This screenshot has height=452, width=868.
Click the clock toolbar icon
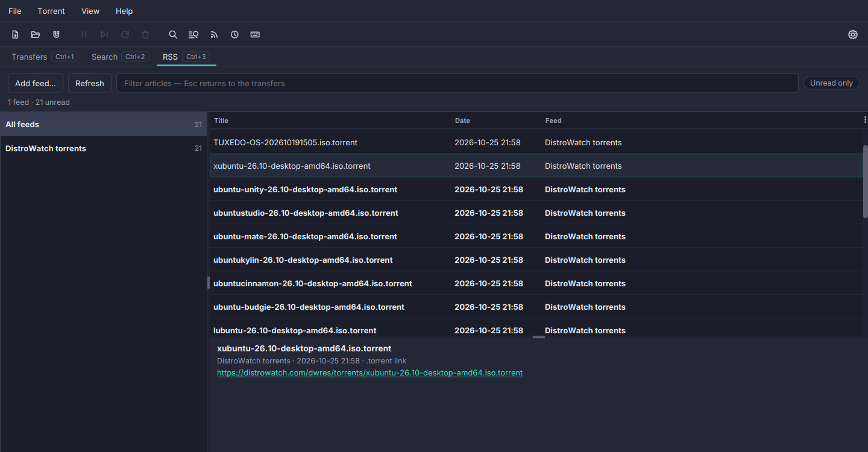(x=234, y=34)
